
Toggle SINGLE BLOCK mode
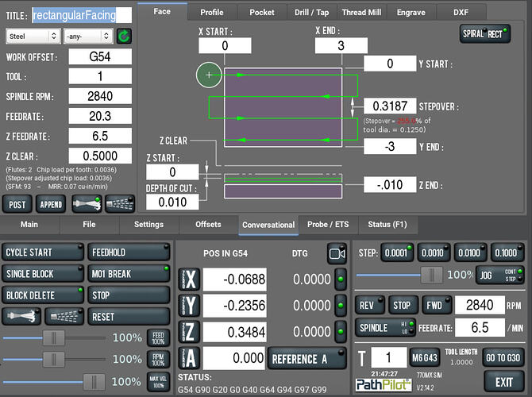pos(43,274)
